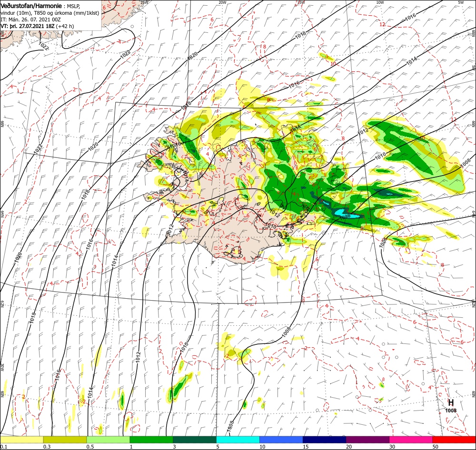Click the "0.5" legend value label

click(x=90, y=447)
